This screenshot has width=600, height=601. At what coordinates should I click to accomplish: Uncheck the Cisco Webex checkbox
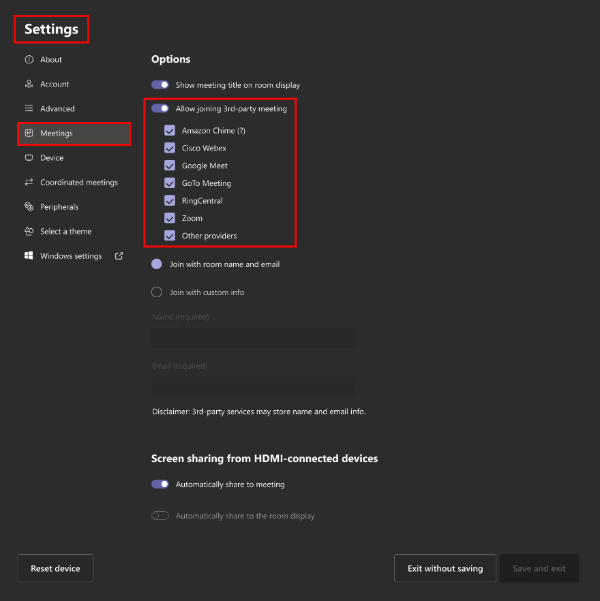point(169,148)
